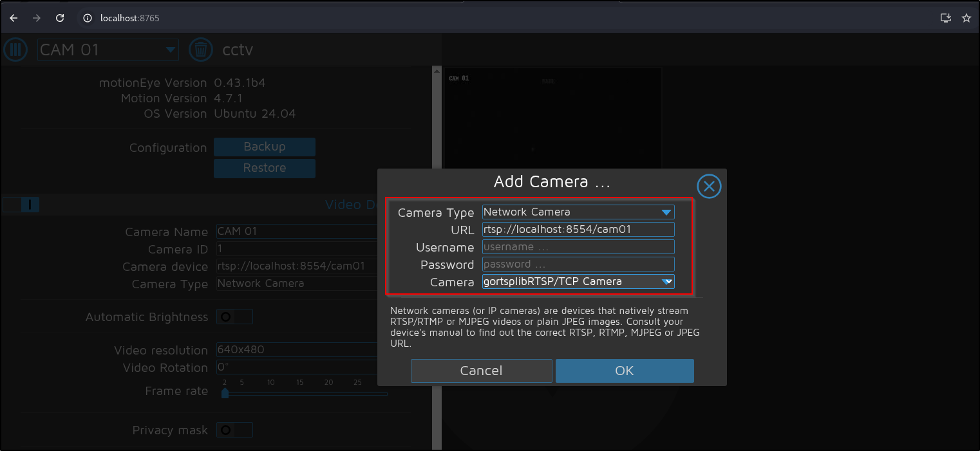Image resolution: width=980 pixels, height=451 pixels.
Task: Toggle the Video Device section switch
Action: [21, 205]
